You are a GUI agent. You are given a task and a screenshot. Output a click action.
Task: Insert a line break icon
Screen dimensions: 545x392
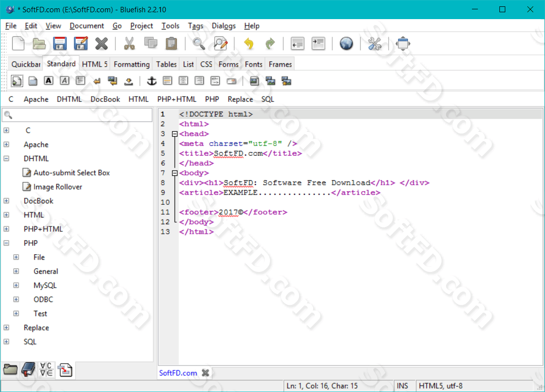tap(97, 81)
